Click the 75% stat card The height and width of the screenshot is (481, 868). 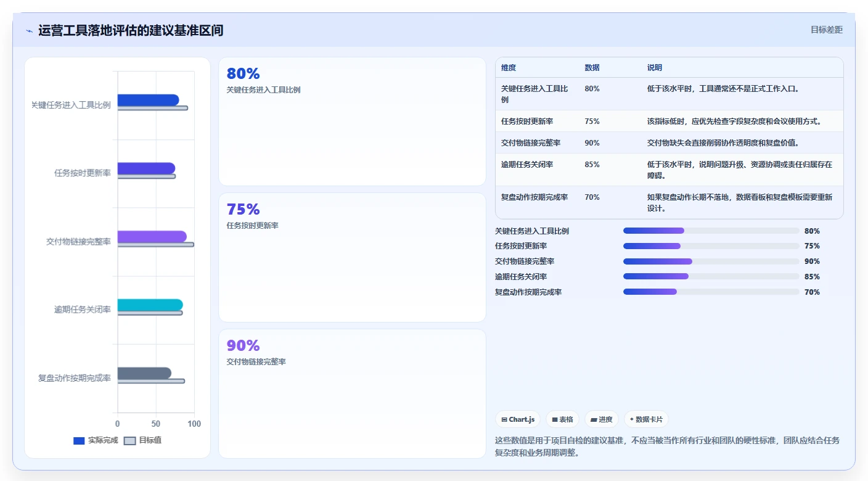[x=352, y=257]
